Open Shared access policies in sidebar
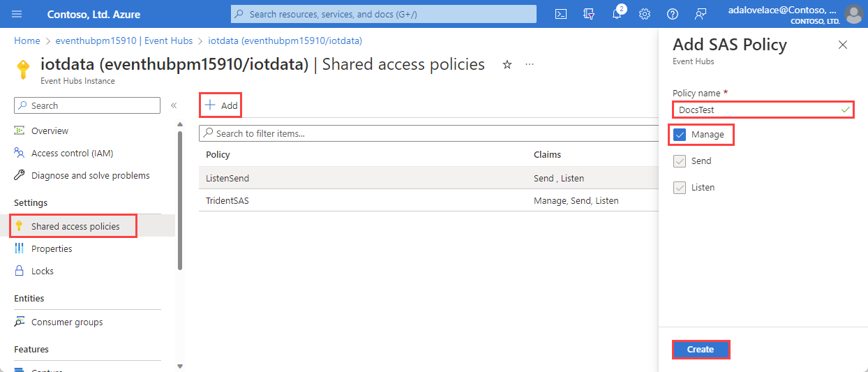868x372 pixels. tap(75, 226)
